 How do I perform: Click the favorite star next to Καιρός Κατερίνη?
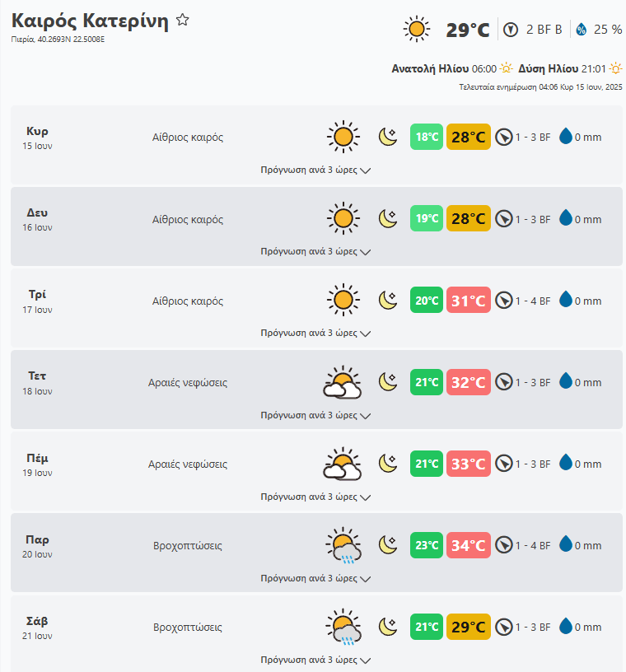[x=183, y=21]
